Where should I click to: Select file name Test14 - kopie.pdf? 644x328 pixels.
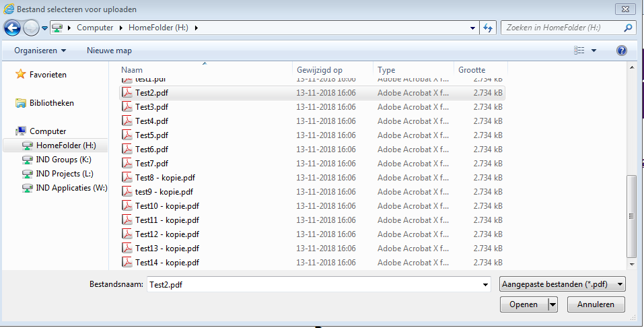(x=167, y=262)
